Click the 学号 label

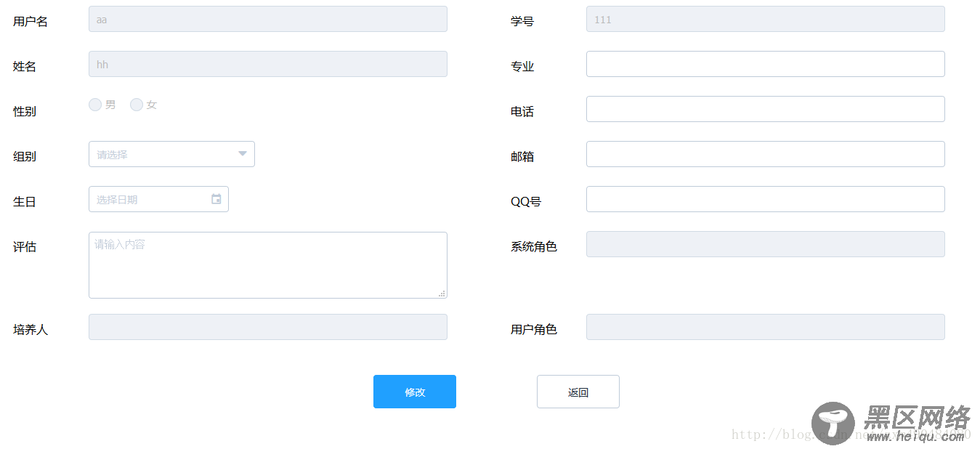coord(522,21)
